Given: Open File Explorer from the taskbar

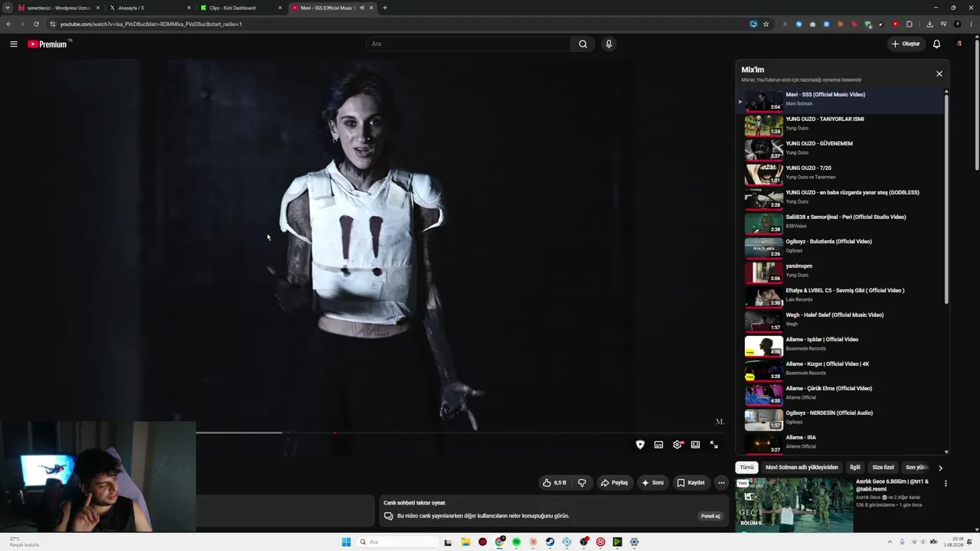Looking at the screenshot, I should click(465, 542).
